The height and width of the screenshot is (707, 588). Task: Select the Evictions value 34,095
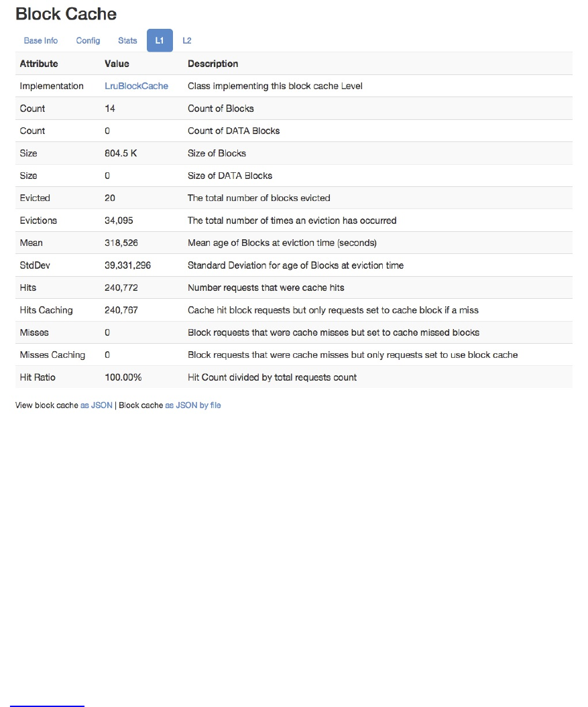point(121,220)
